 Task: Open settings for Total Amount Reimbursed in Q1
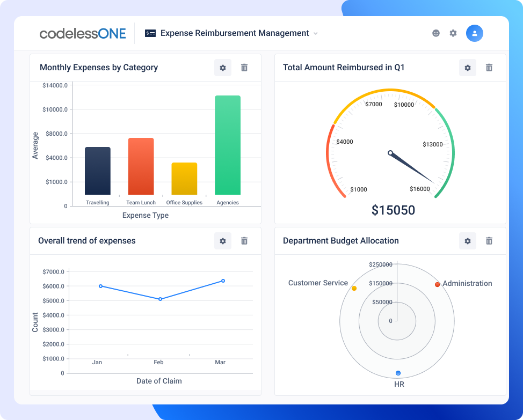468,68
